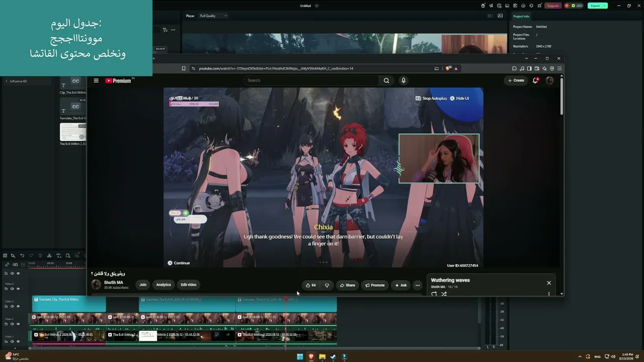The width and height of the screenshot is (644, 362).
Task: Open the YouTube hamburger guide menu
Action: [x=96, y=80]
